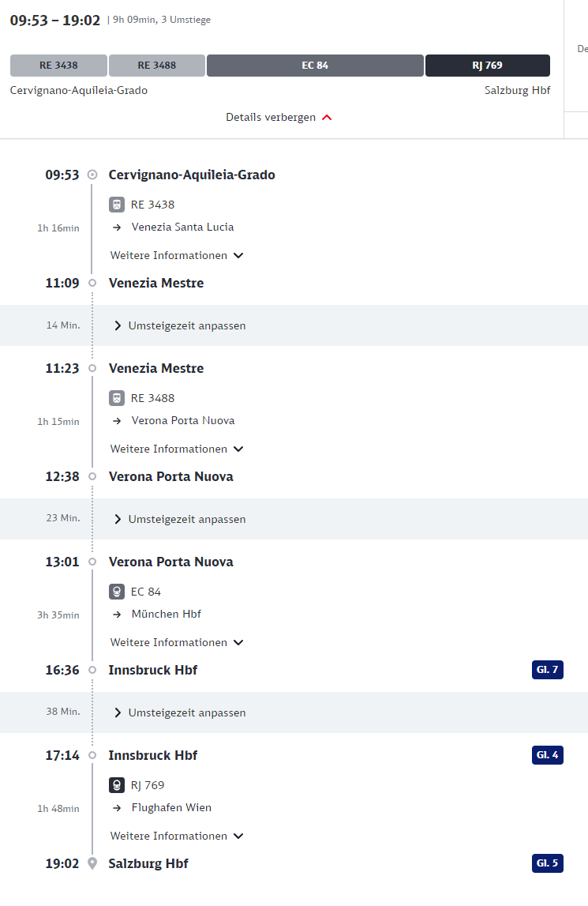The height and width of the screenshot is (906, 588).
Task: Expand Weitere Informationen under RJ 769
Action: [177, 836]
